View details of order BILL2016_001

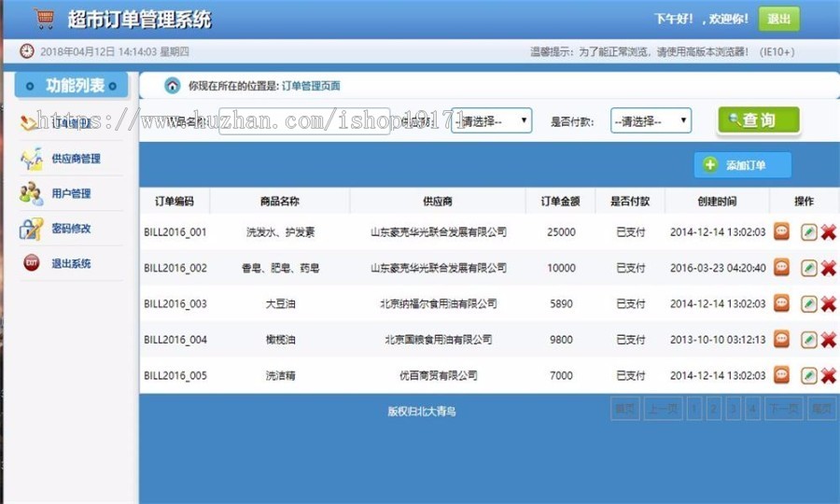coord(781,231)
